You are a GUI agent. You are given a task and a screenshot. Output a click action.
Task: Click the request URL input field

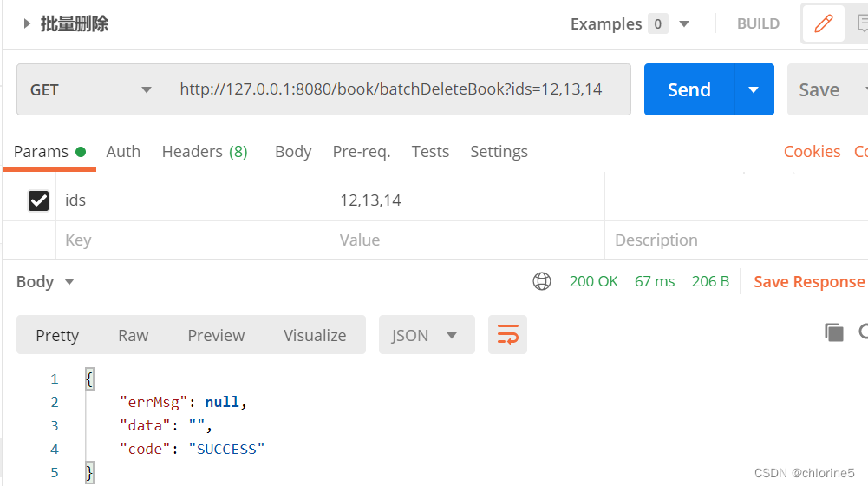tap(398, 89)
